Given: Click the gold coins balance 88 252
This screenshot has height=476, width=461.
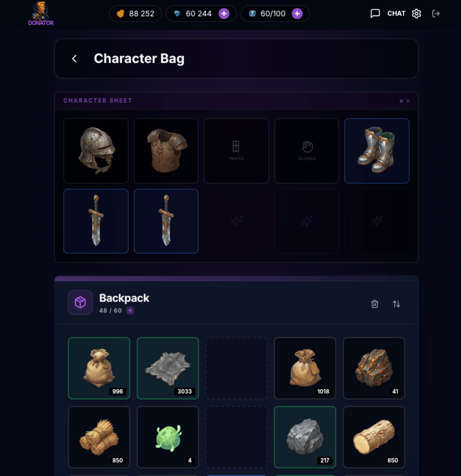Looking at the screenshot, I should pos(135,14).
